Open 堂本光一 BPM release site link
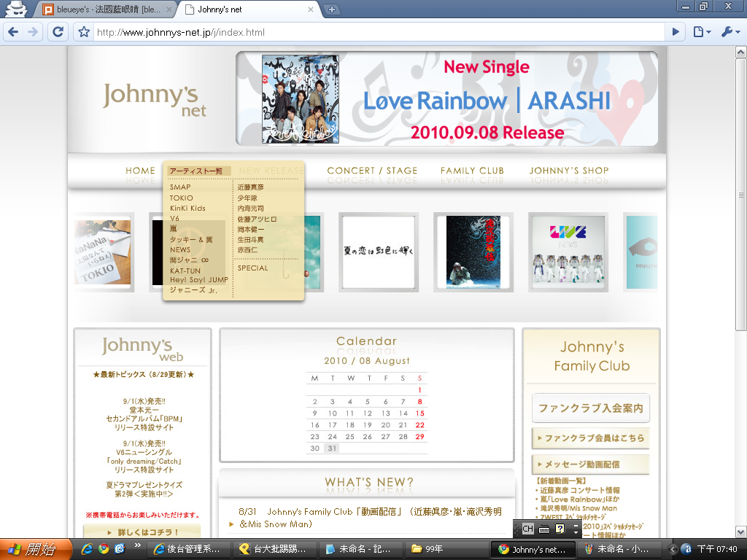747x560 pixels. 144,414
